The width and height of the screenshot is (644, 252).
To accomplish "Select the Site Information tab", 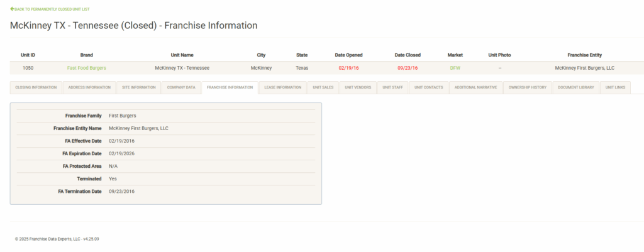I will [138, 87].
